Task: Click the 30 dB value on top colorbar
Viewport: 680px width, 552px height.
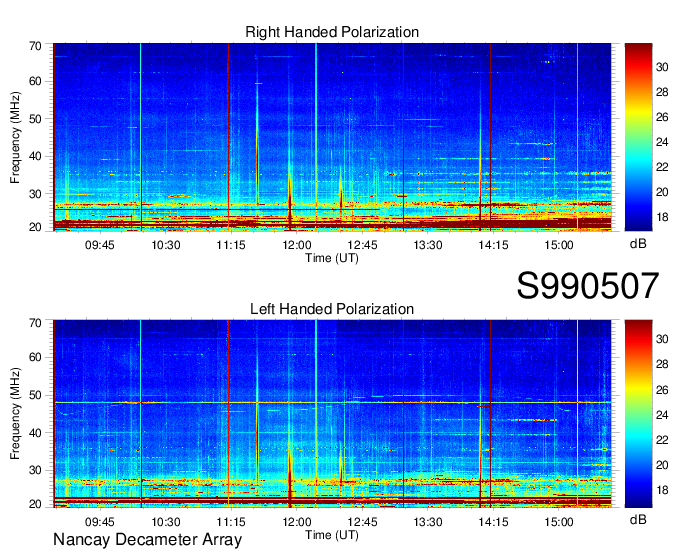Action: [662, 67]
